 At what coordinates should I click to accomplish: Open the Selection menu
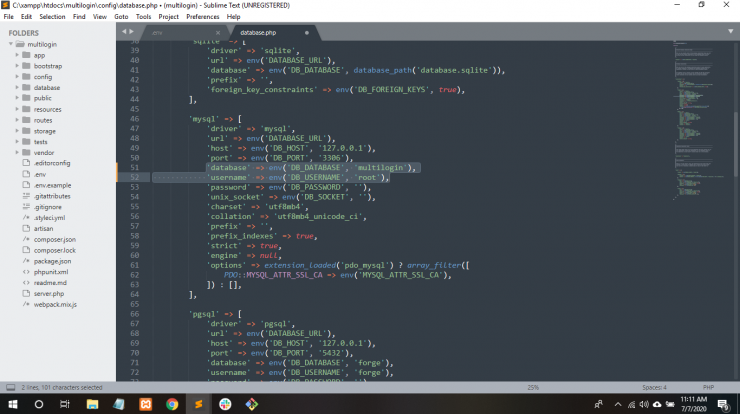click(52, 17)
